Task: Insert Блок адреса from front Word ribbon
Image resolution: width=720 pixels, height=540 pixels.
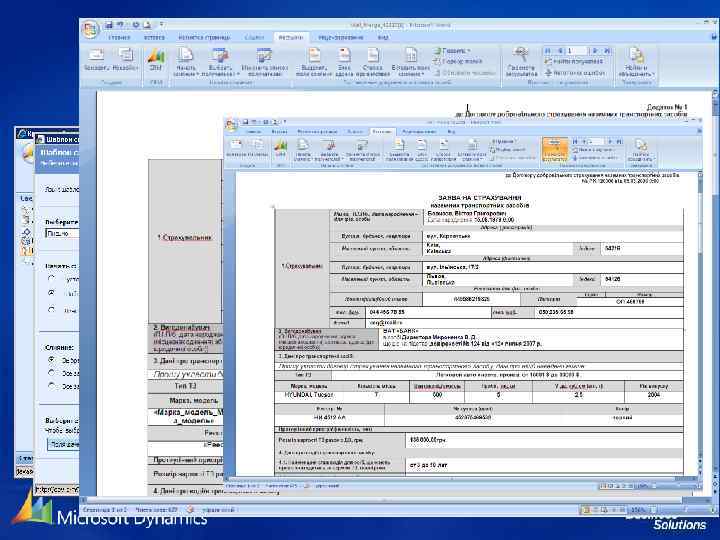Action: point(422,150)
